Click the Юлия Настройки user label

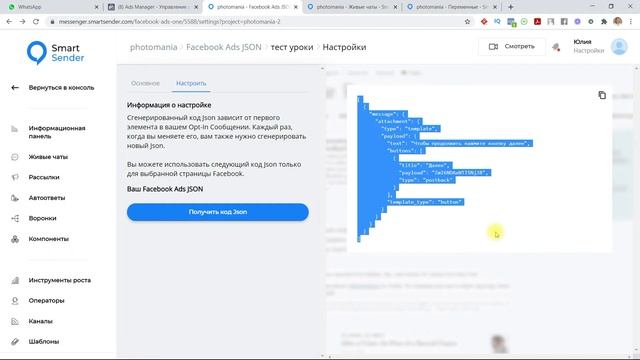coord(588,46)
